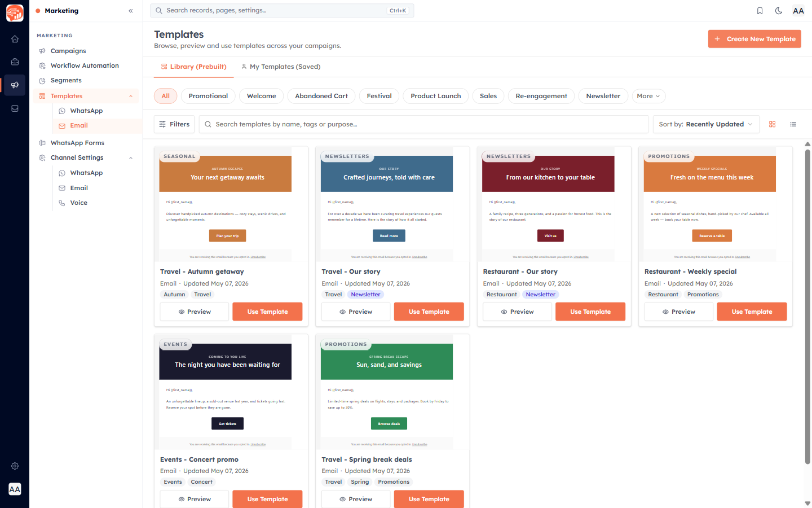812x508 pixels.
Task: Open the inbox icon in left rail
Action: (15, 108)
